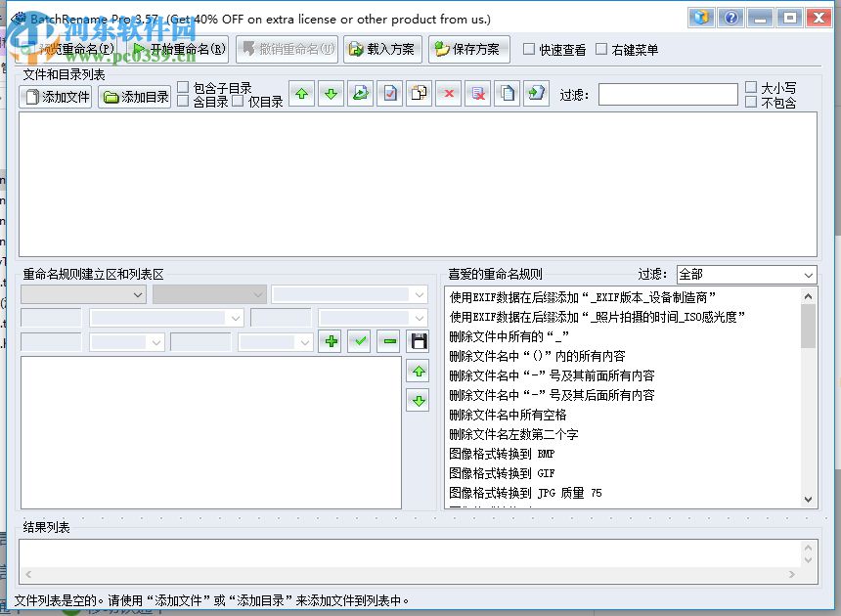Click the red X remove file icon
This screenshot has height=616, width=841.
[448, 94]
